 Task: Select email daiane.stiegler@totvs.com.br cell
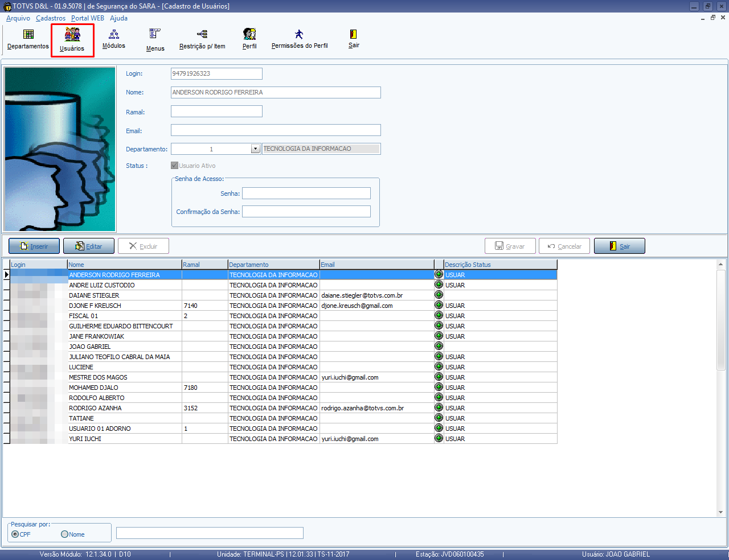pos(376,295)
